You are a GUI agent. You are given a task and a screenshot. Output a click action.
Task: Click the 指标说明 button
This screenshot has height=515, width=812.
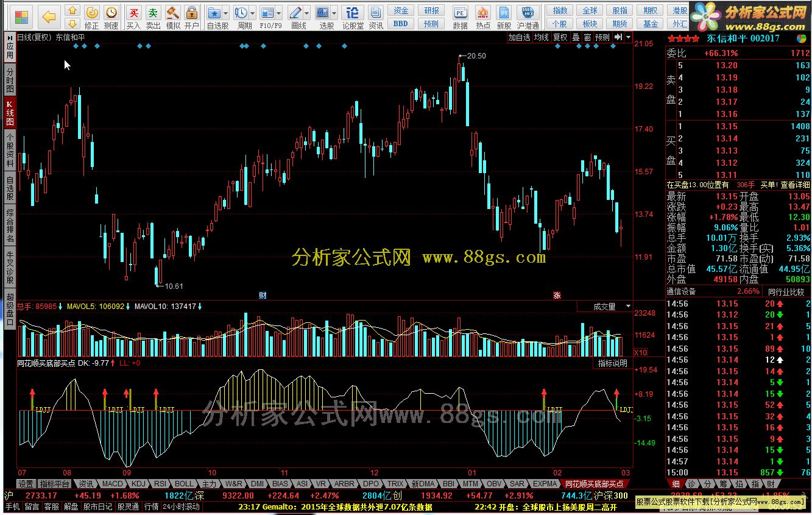[x=612, y=363]
